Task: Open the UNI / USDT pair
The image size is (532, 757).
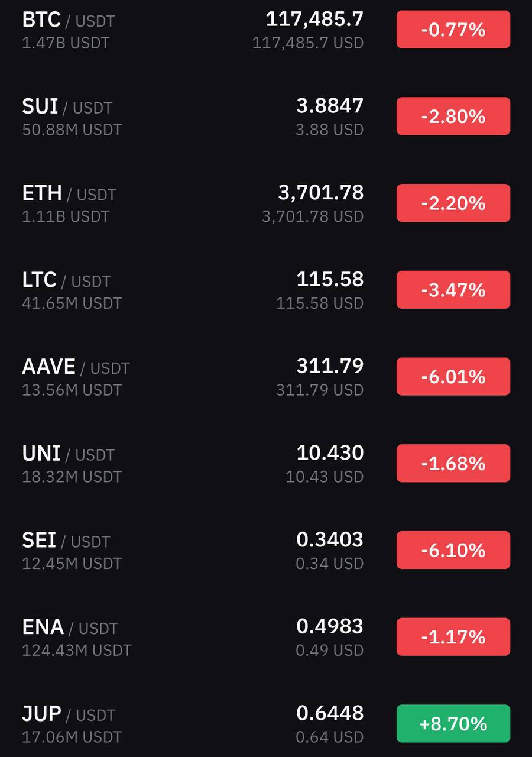Action: 266,463
